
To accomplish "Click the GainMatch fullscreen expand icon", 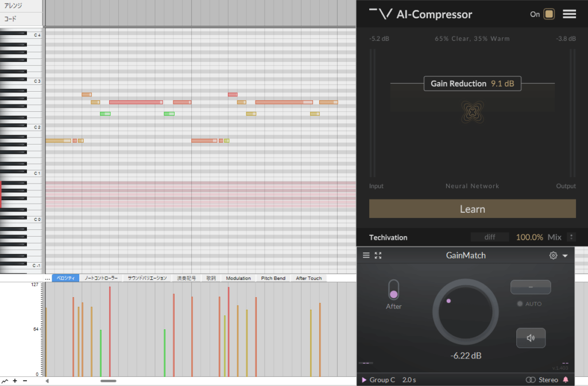I will 378,255.
